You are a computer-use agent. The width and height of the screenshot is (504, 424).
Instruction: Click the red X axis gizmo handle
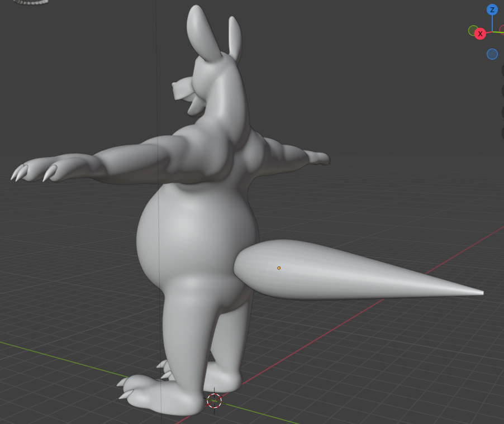480,34
